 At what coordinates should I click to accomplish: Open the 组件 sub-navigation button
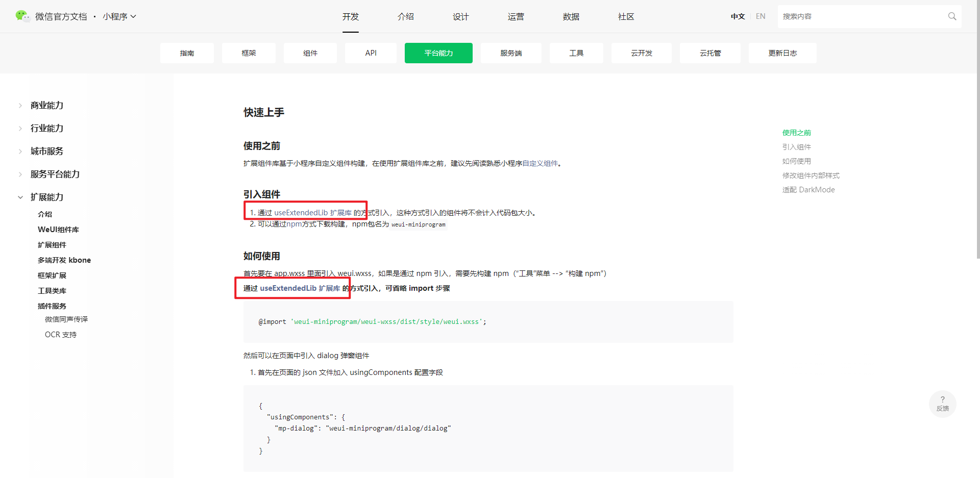coord(310,53)
